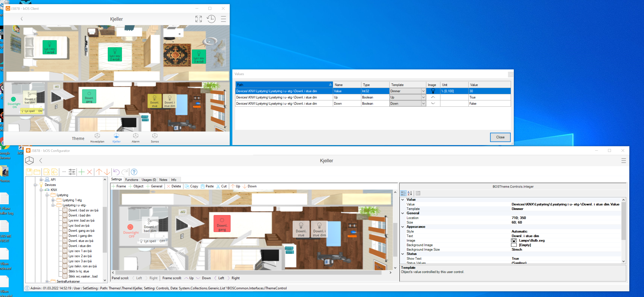This screenshot has width=644, height=297.
Task: Click the Delete button above the canvas
Action: [x=174, y=186]
